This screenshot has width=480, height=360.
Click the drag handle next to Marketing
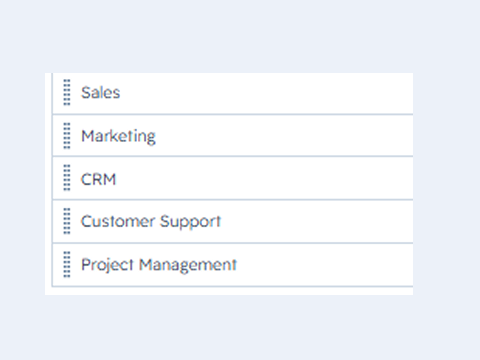tap(67, 136)
